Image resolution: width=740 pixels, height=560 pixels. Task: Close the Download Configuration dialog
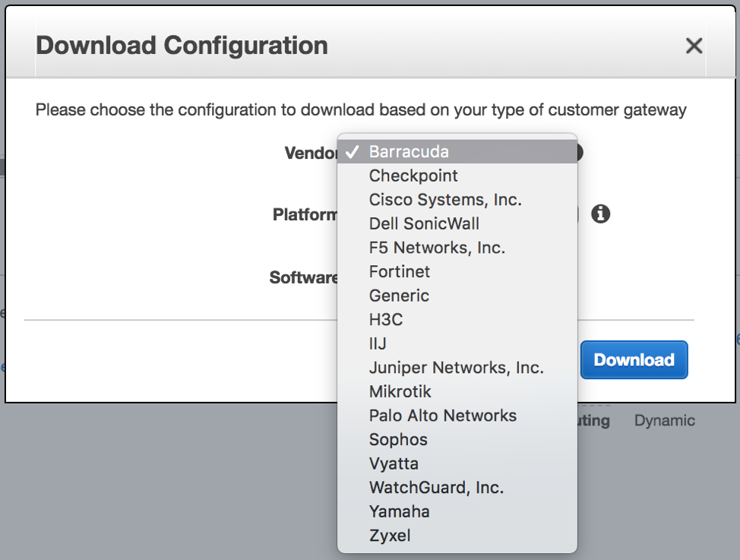(x=693, y=46)
